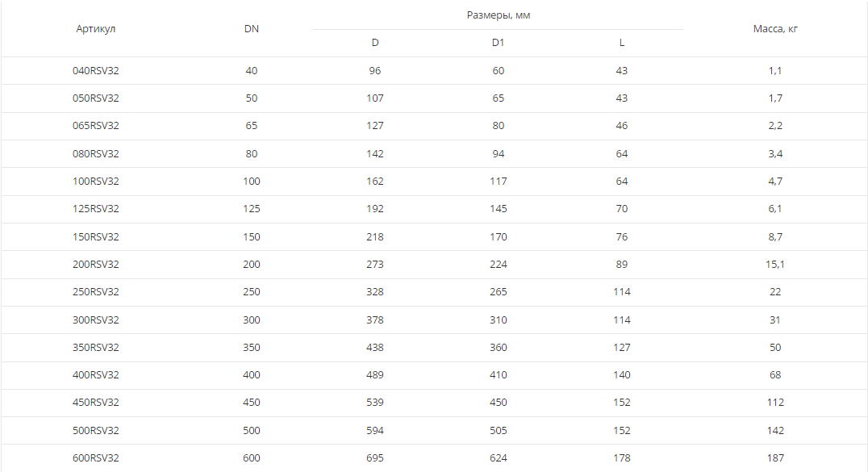
Task: Select the DN column header
Action: (x=252, y=29)
